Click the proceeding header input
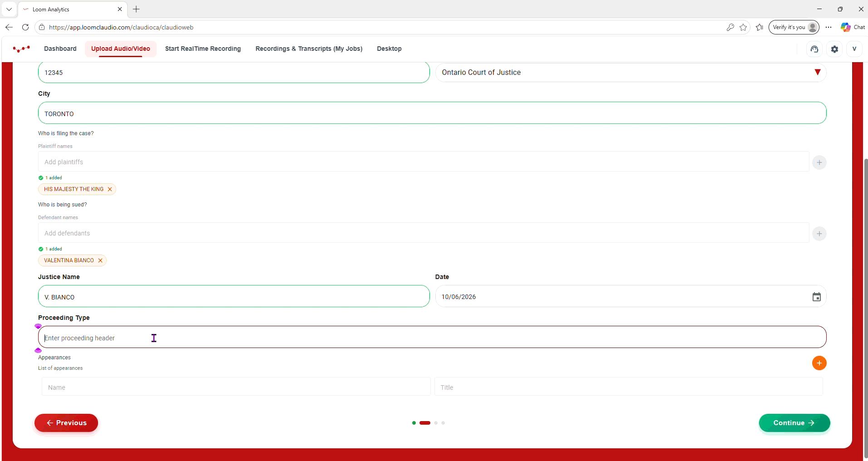The height and width of the screenshot is (461, 868). tap(432, 337)
